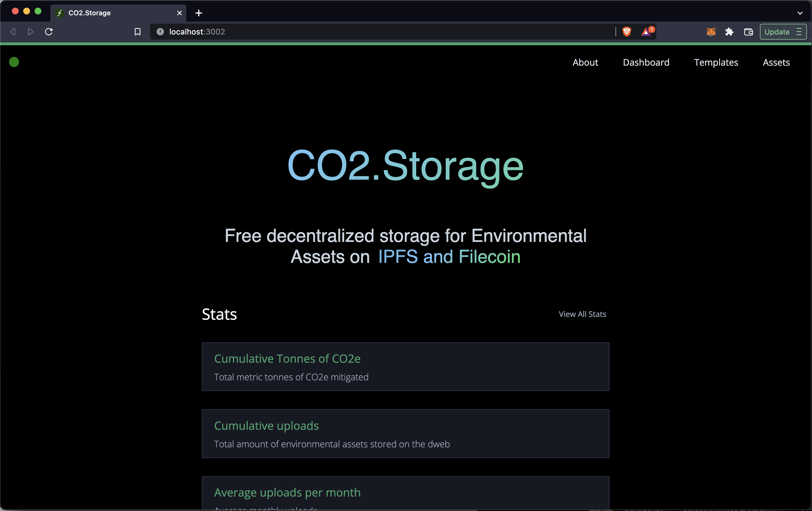The image size is (812, 511).
Task: Open the Brave Wallet icon
Action: tap(748, 32)
